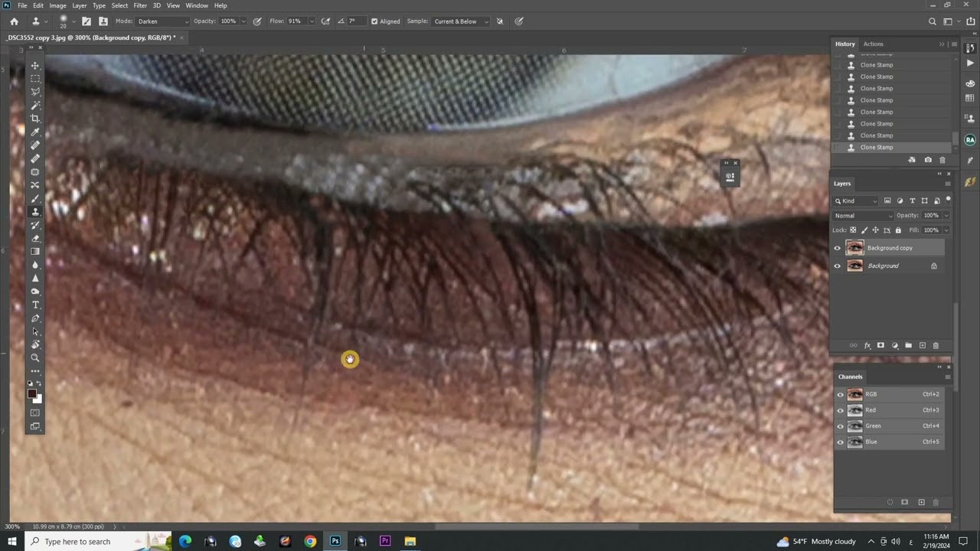
Task: Open the Image menu
Action: coord(57,5)
